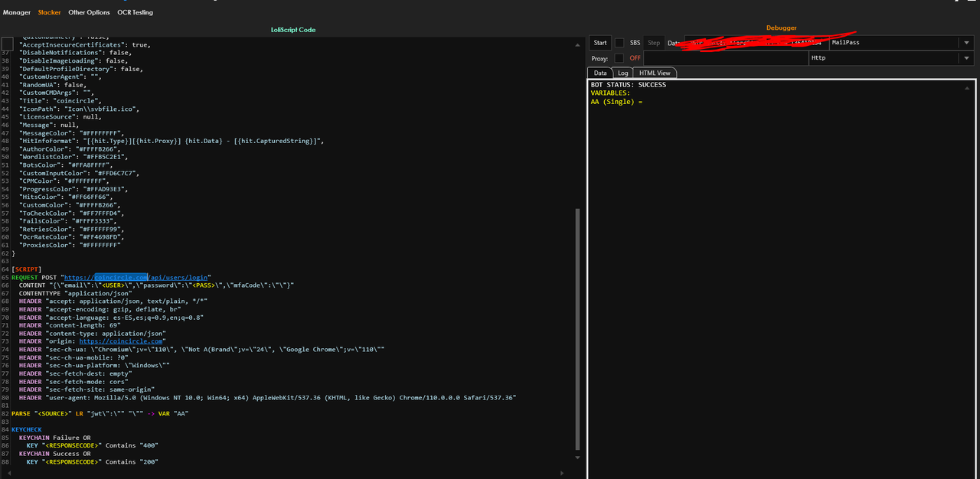Click the [SCRIPT] marker line
980x479 pixels.
click(x=27, y=269)
